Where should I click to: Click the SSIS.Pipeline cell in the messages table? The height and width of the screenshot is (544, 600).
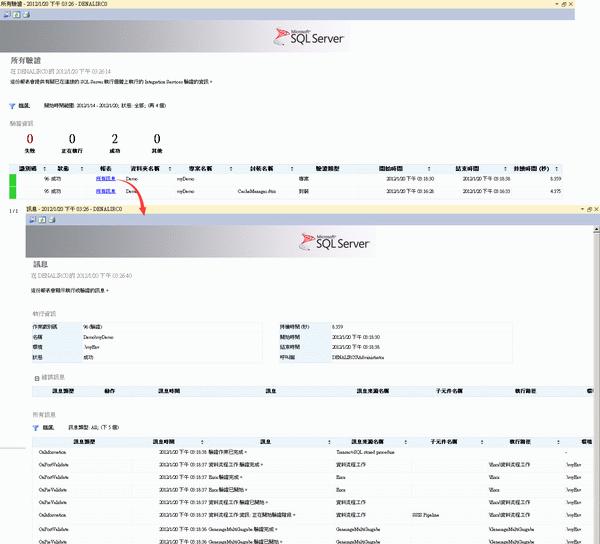tap(426, 515)
